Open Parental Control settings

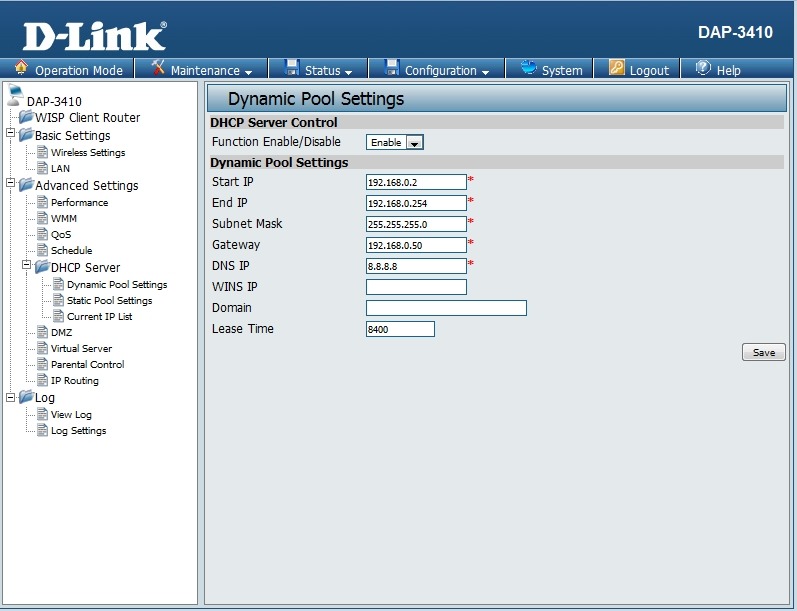point(87,365)
